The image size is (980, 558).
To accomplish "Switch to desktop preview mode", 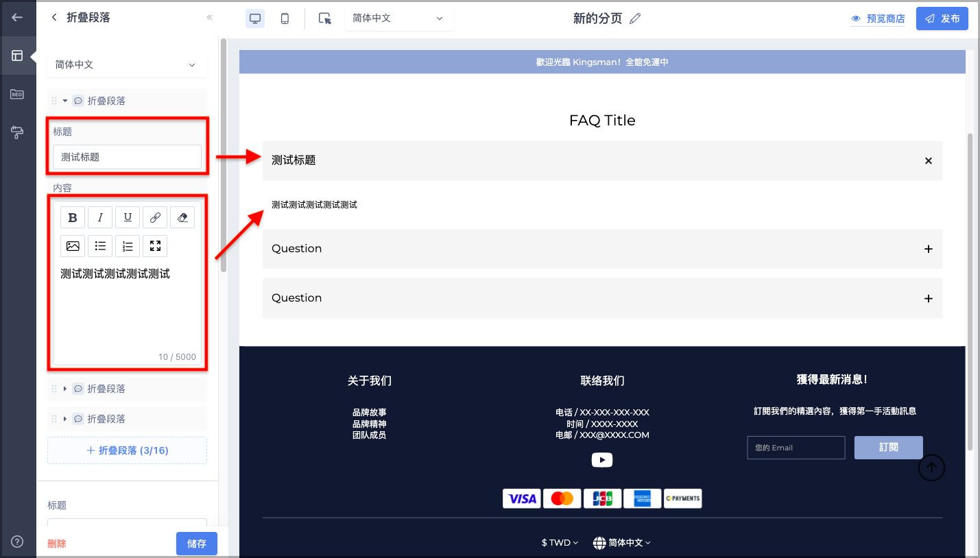I will point(255,19).
